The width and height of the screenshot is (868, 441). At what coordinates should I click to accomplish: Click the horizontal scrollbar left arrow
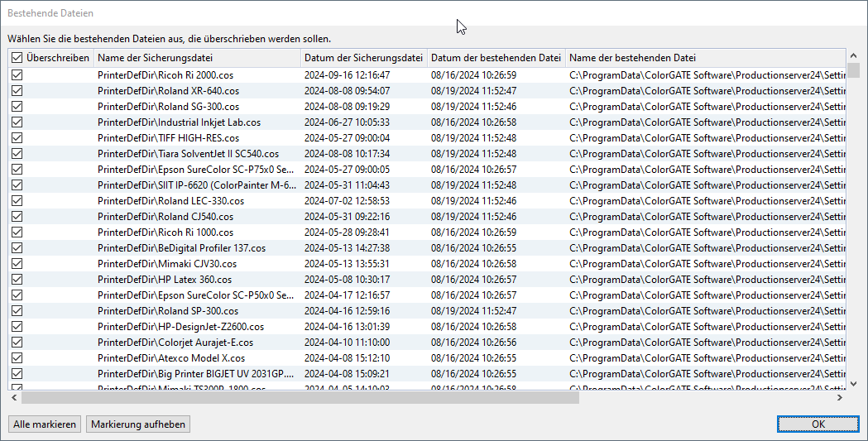click(x=14, y=398)
